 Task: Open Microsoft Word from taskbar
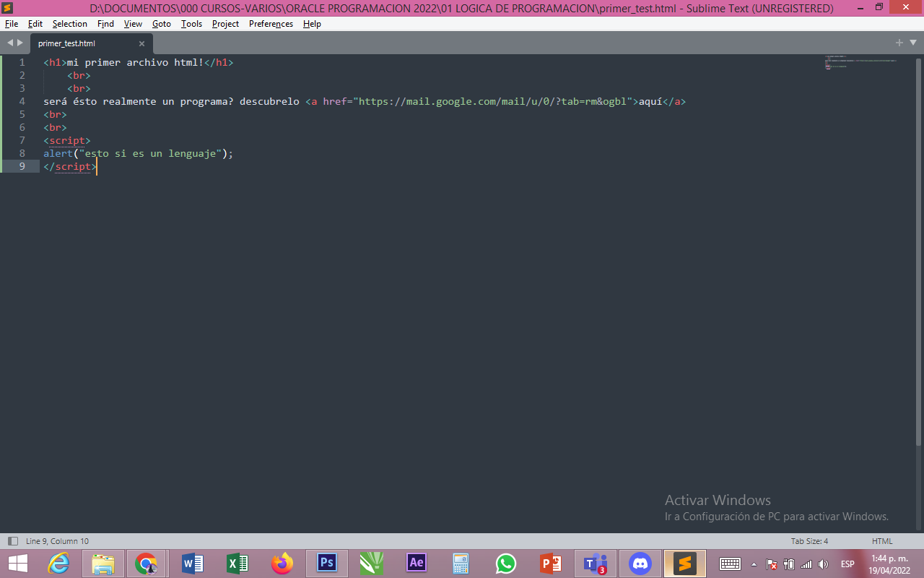pos(193,564)
